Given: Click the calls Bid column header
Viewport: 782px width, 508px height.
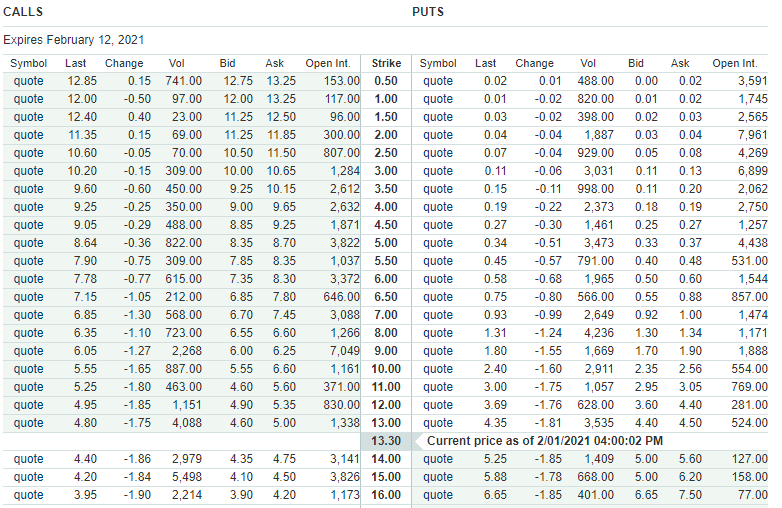Looking at the screenshot, I should [227, 63].
